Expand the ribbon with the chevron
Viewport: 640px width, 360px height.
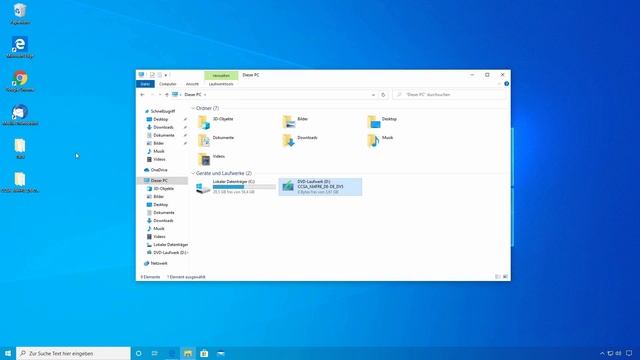click(499, 84)
